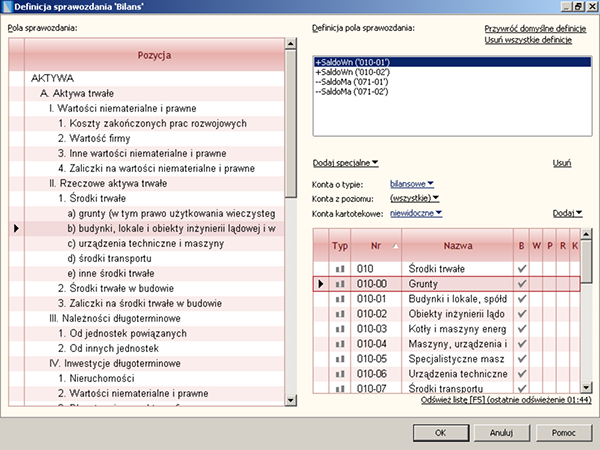
Task: Open the 'niewidoczne' kartotekowe dropdown
Action: (x=417, y=212)
